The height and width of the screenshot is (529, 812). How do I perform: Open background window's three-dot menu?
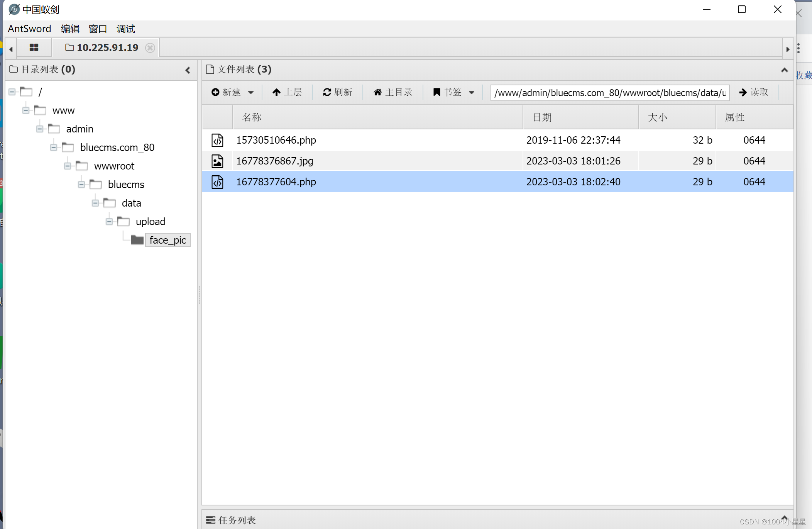pyautogui.click(x=798, y=48)
